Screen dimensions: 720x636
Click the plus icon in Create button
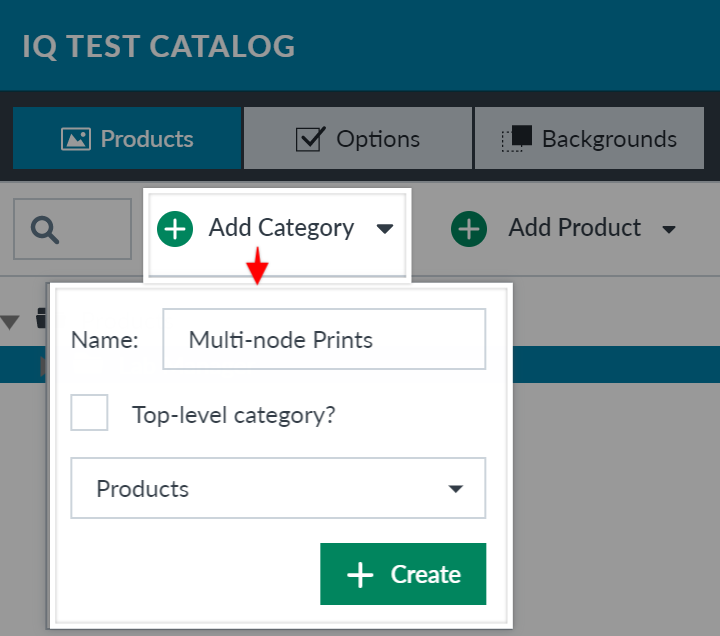360,574
